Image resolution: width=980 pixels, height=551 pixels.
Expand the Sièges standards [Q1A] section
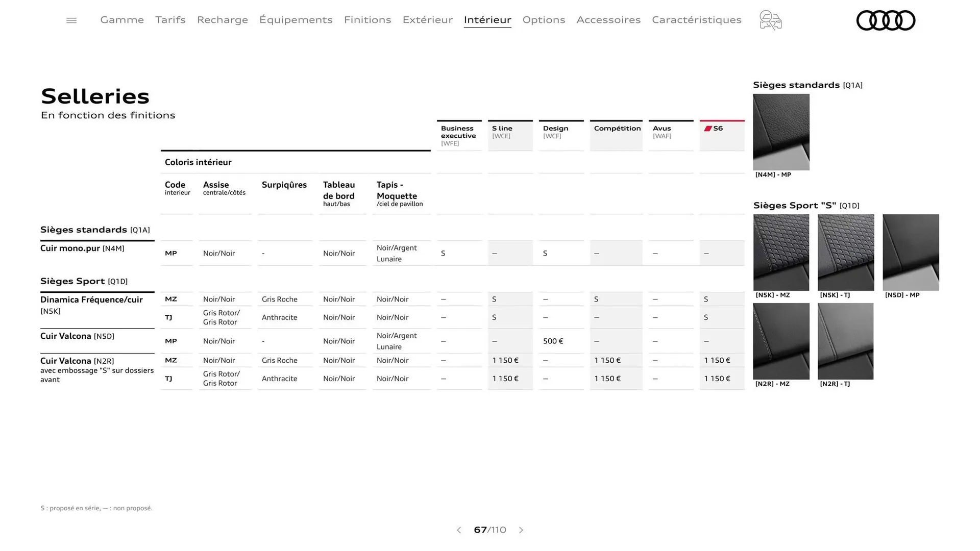point(96,230)
